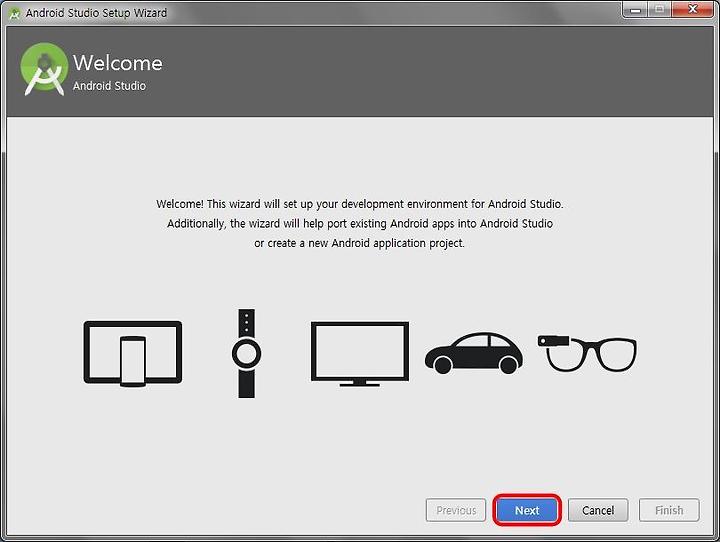Screen dimensions: 720x542
Task: Click the disabled Finish button
Action: 669,510
